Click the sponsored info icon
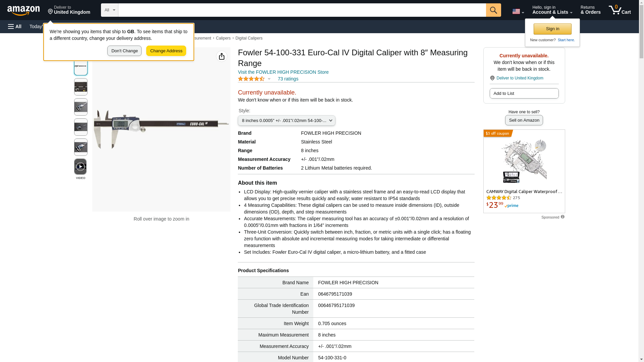Viewport: 644px width, 362px height. coord(562,217)
